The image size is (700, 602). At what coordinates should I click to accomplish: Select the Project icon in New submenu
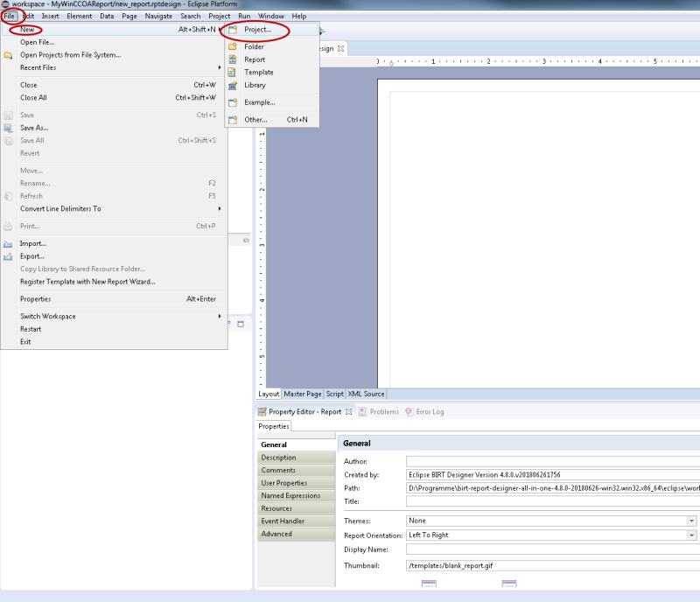click(x=233, y=30)
